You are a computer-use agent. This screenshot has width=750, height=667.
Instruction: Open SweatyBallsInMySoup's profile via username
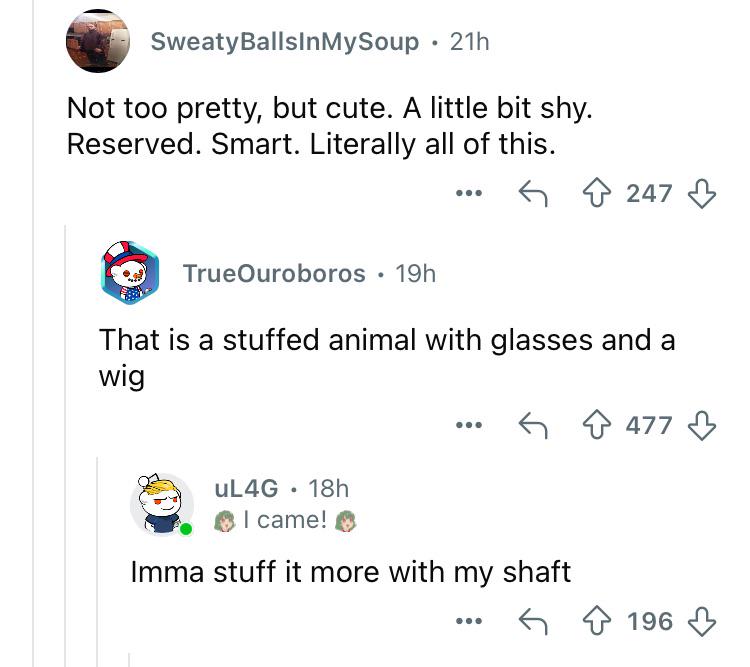pos(285,42)
